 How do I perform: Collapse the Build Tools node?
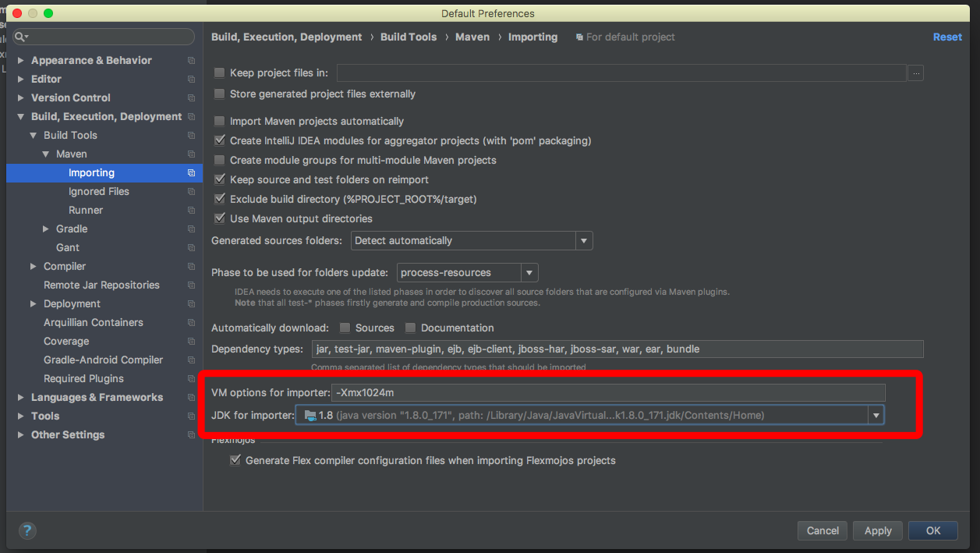34,136
